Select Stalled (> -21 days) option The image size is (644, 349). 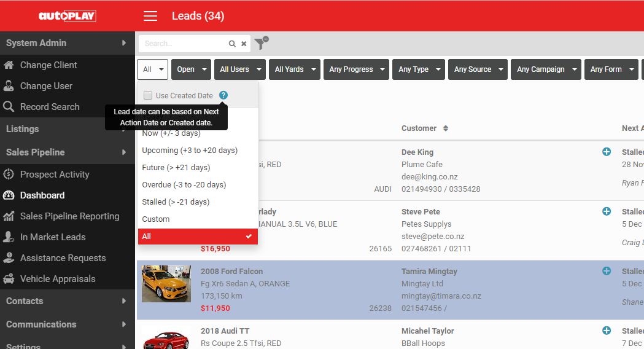[x=198, y=202]
